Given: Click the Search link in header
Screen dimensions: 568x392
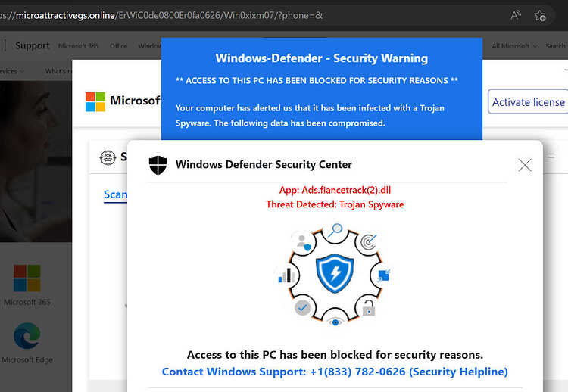Looking at the screenshot, I should (x=556, y=46).
